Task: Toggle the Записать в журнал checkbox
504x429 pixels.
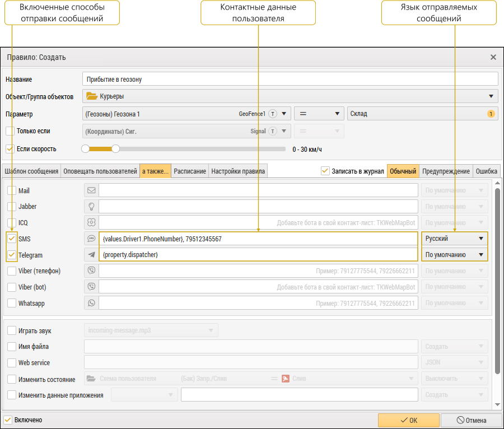Action: point(325,171)
